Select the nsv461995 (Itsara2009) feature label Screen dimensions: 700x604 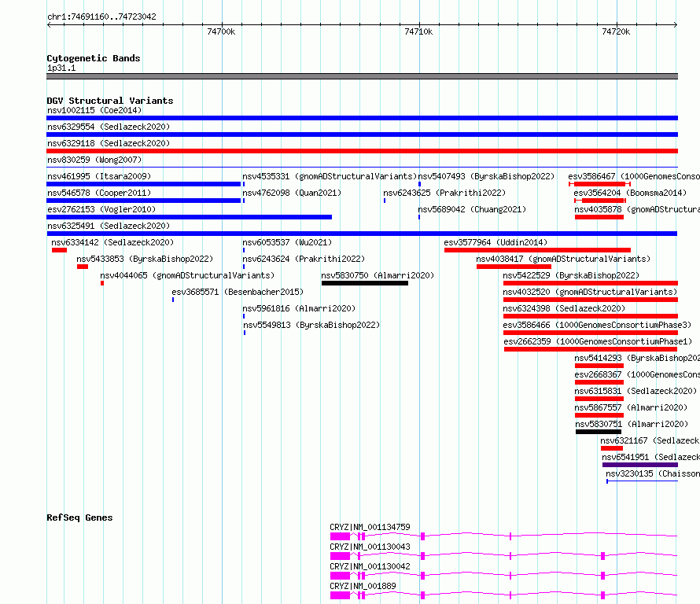pos(99,176)
